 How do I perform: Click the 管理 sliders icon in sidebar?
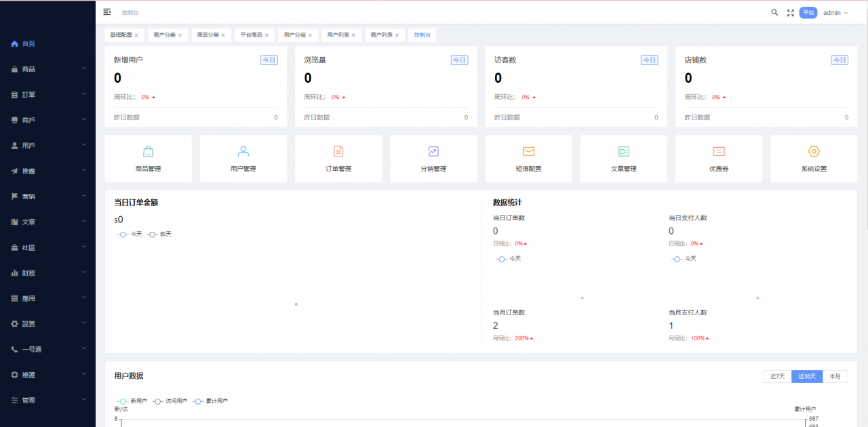(x=15, y=400)
